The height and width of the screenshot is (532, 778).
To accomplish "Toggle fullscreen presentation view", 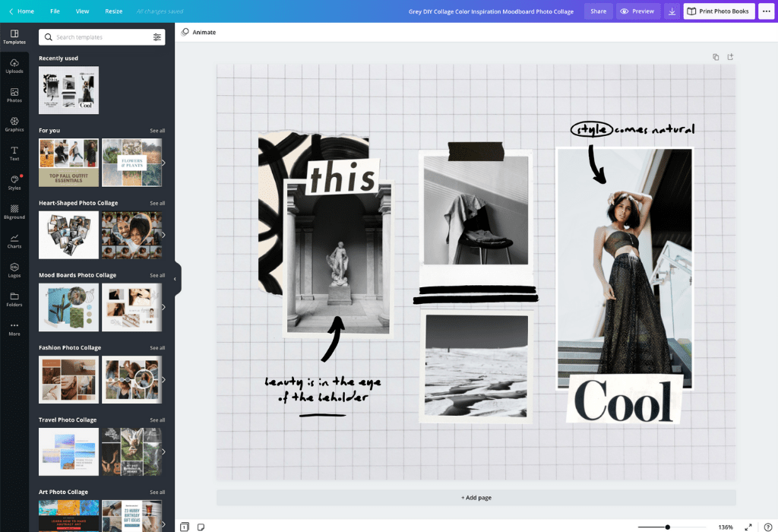I will [x=748, y=526].
